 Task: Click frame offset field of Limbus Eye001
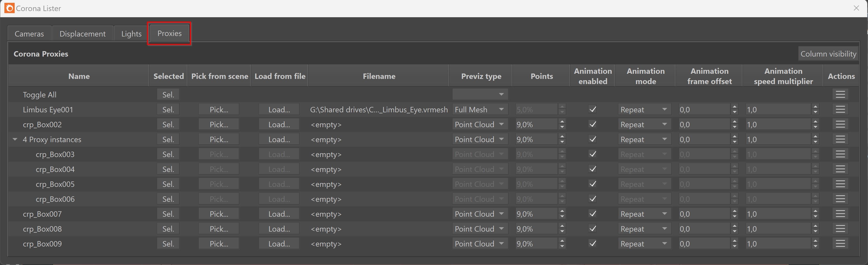[704, 109]
